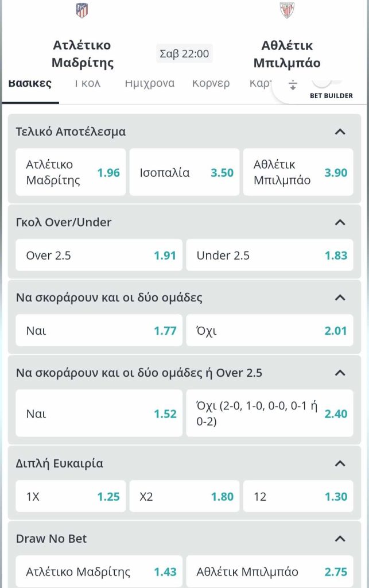Collapse the Τελικό Αποτέλεσμα section
The image size is (369, 588).
(x=340, y=131)
